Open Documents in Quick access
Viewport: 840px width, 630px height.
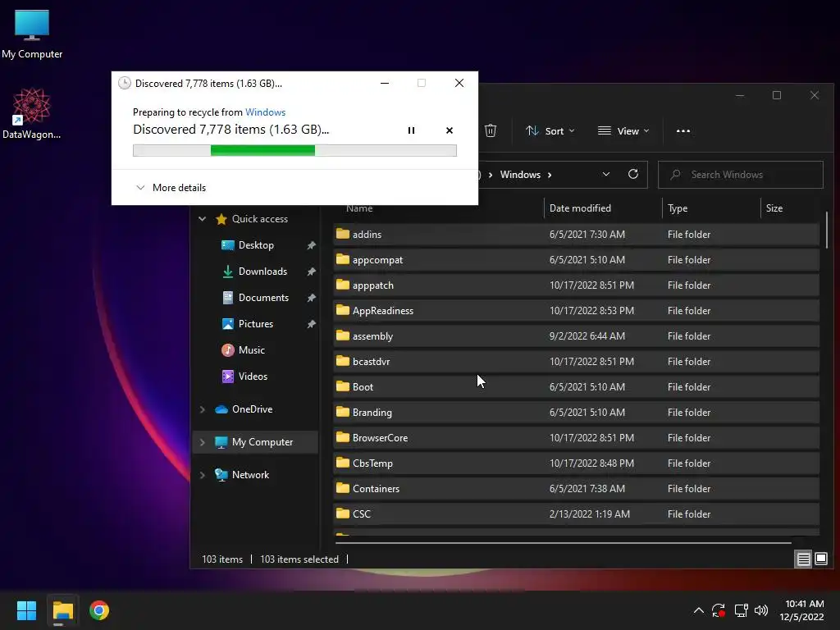click(x=263, y=297)
